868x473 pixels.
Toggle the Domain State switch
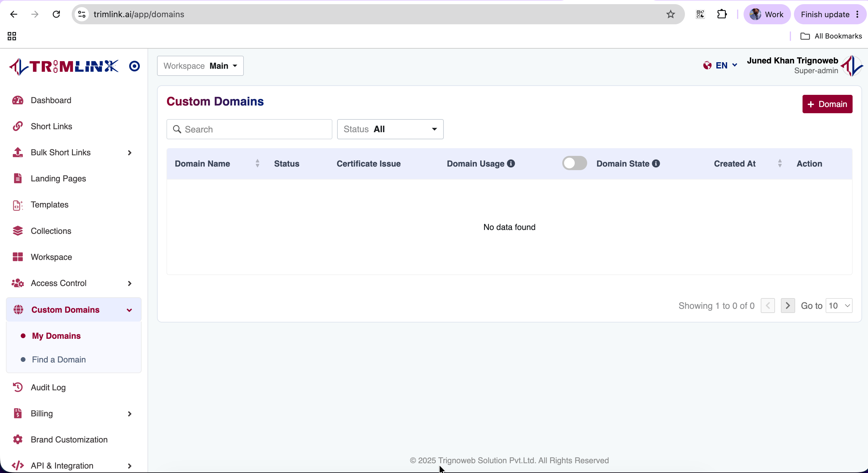click(574, 163)
